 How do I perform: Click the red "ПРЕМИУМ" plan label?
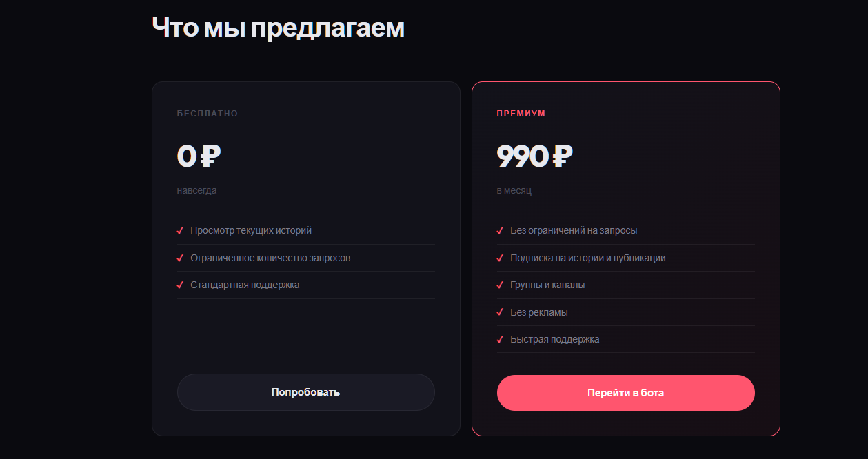521,114
